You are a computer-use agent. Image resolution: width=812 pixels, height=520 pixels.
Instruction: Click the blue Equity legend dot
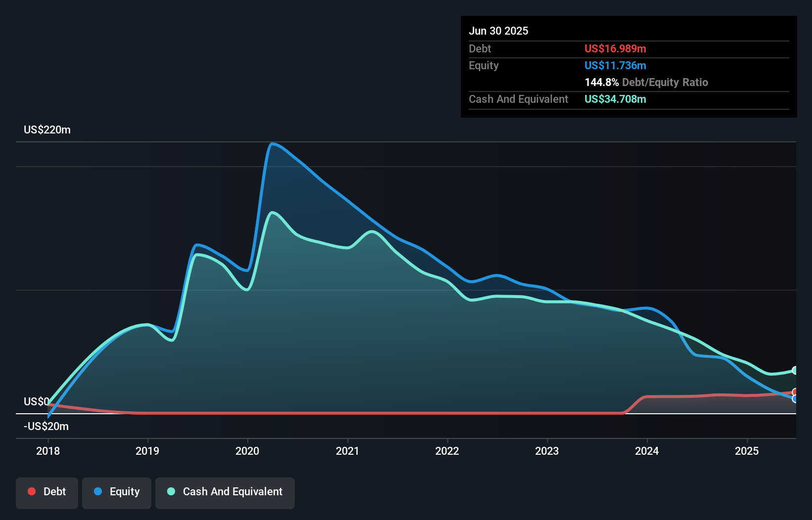[96, 491]
